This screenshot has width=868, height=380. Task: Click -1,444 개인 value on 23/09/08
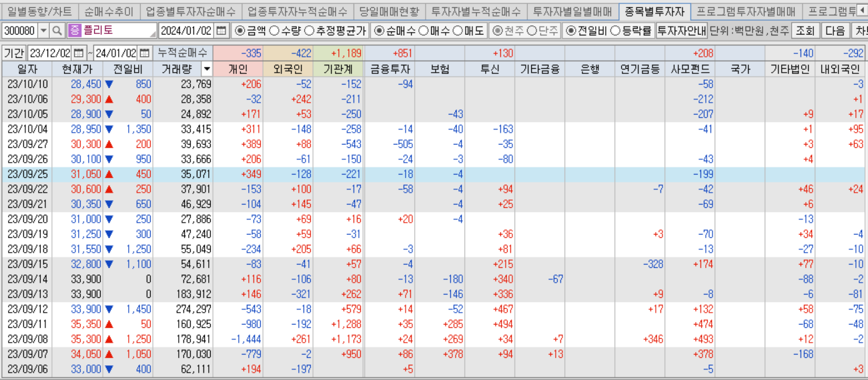(245, 340)
